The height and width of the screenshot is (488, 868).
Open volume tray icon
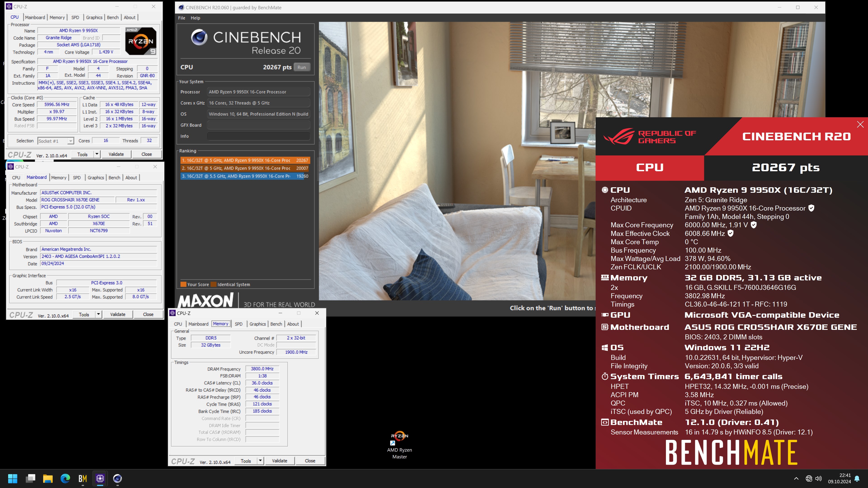coord(818,479)
